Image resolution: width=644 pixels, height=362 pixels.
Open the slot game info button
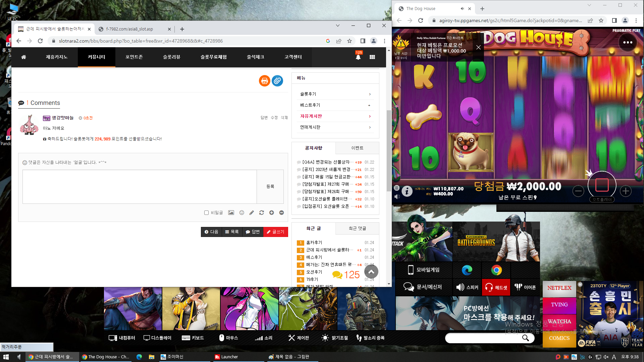pyautogui.click(x=407, y=191)
